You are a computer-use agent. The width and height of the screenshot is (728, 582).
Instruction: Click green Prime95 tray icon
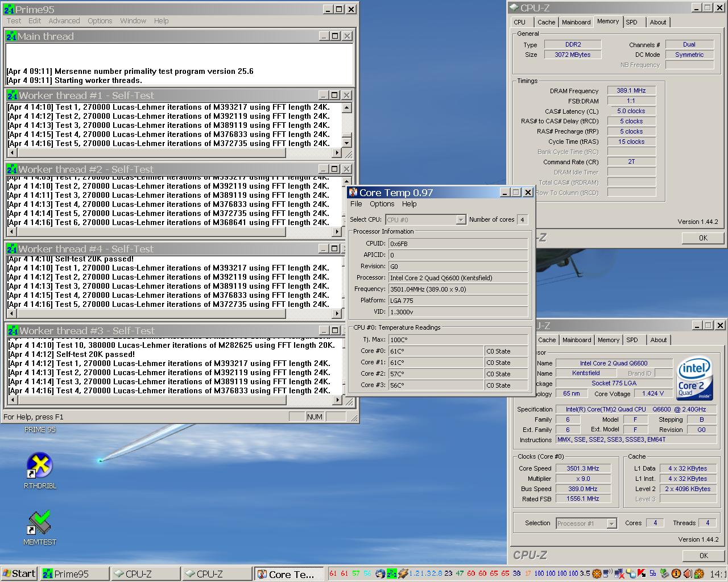click(392, 573)
